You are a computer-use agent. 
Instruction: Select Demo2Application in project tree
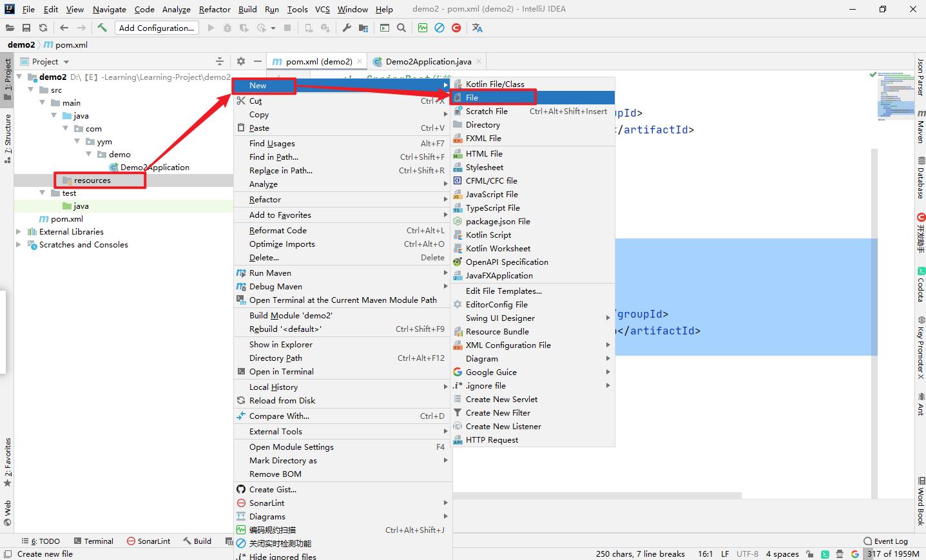[x=155, y=167]
